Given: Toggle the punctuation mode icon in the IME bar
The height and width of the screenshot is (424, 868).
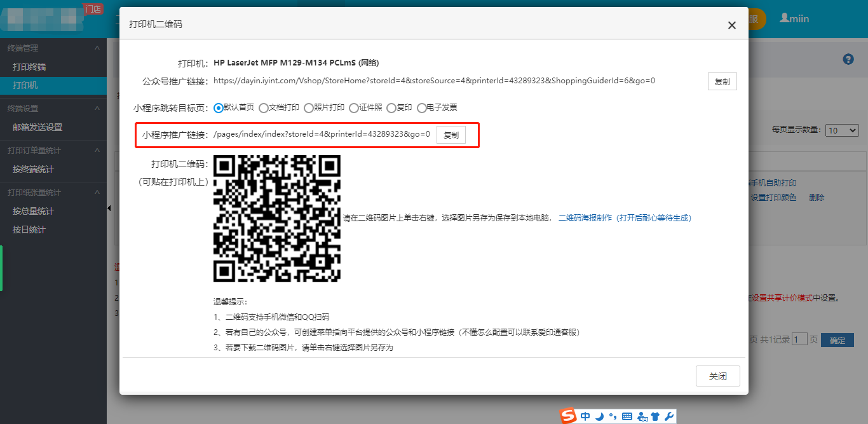Looking at the screenshot, I should [x=613, y=416].
